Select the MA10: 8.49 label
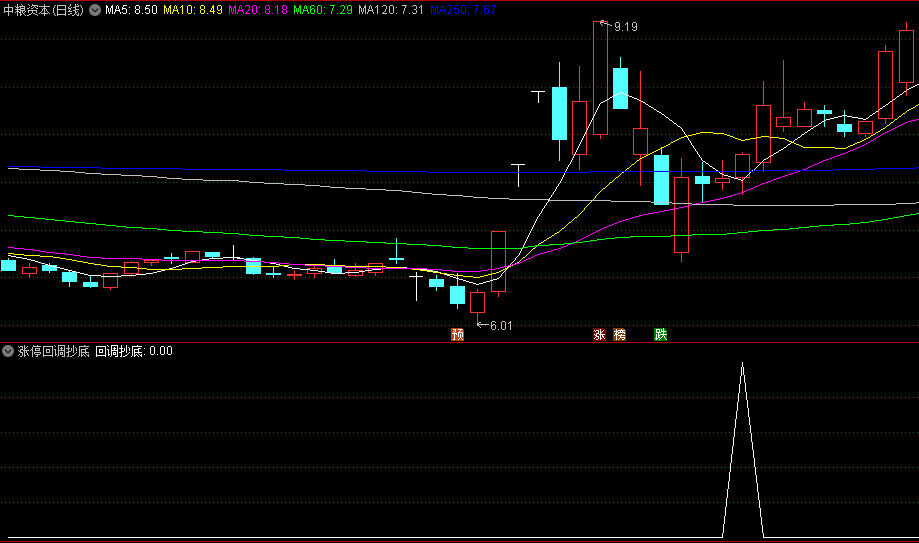Viewport: 919px width, 543px height. click(x=193, y=10)
